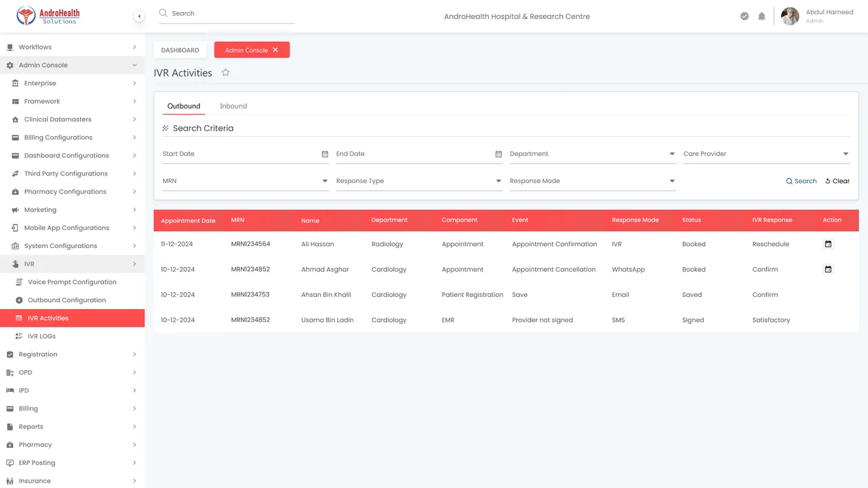Click the name Ahsan Bin Khalil
Image resolution: width=868 pixels, height=488 pixels.
[x=326, y=295]
